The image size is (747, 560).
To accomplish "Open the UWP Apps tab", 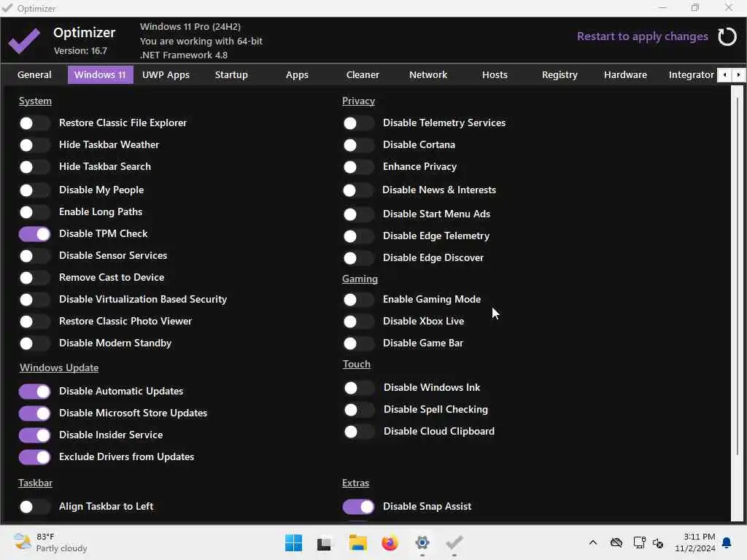I will pyautogui.click(x=166, y=75).
